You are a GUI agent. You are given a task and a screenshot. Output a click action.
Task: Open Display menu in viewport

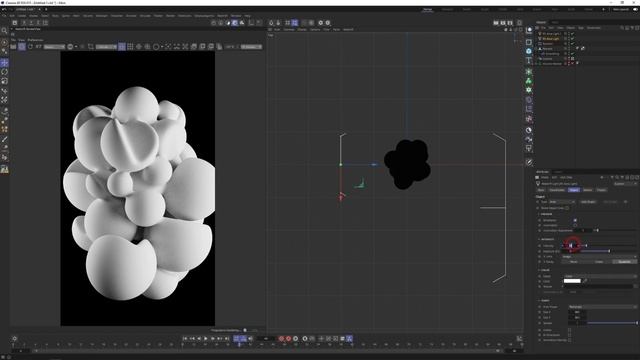(302, 29)
